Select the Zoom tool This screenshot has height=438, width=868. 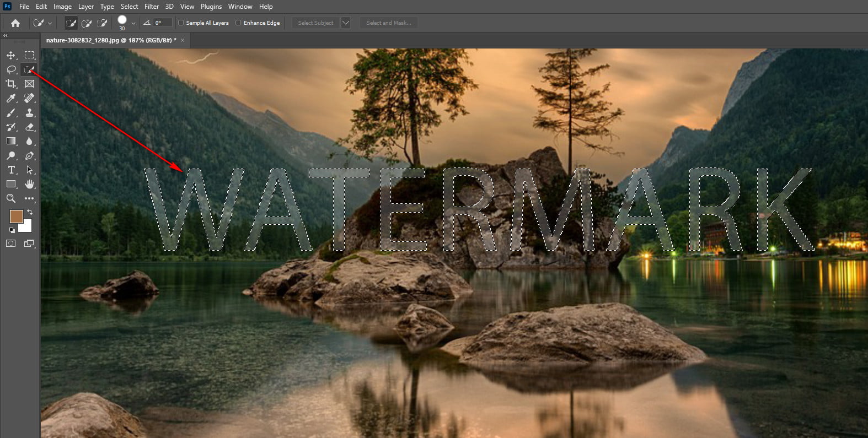click(x=11, y=198)
